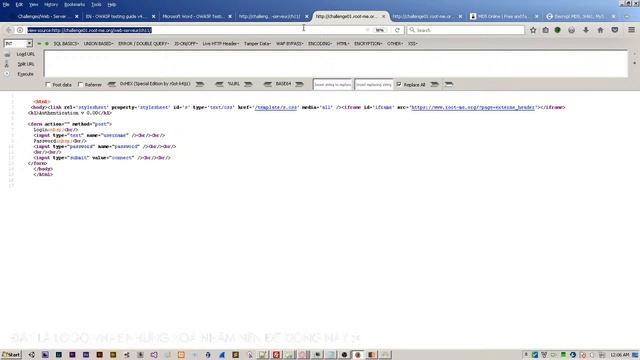Open the History menu
The height and width of the screenshot is (360, 640).
click(51, 4)
